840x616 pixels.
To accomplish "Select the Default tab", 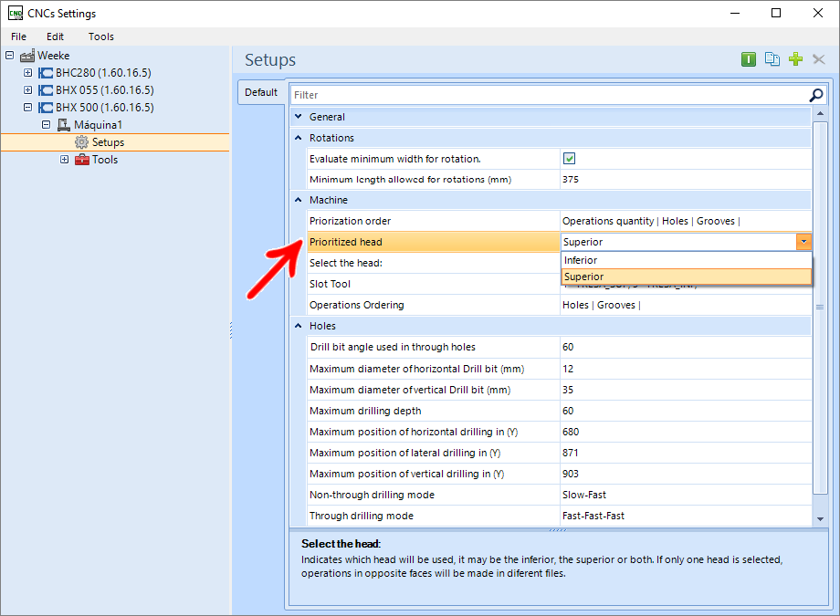I will (x=261, y=92).
